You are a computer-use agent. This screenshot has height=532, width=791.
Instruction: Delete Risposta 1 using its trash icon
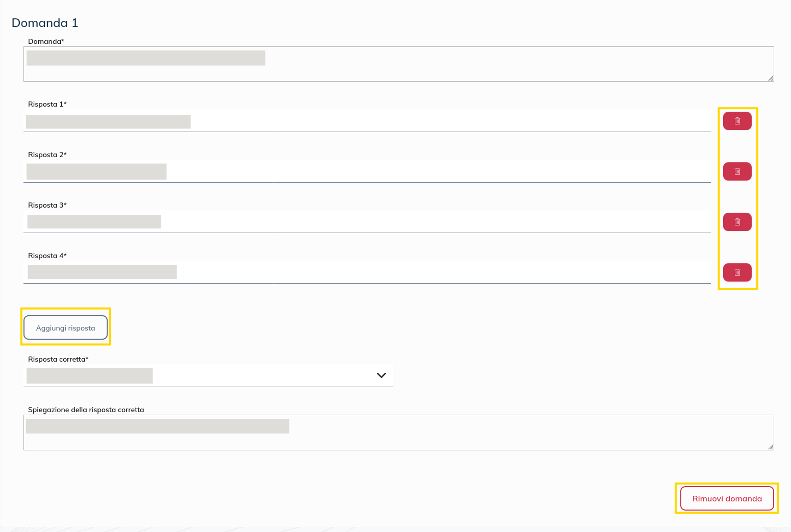coord(737,120)
